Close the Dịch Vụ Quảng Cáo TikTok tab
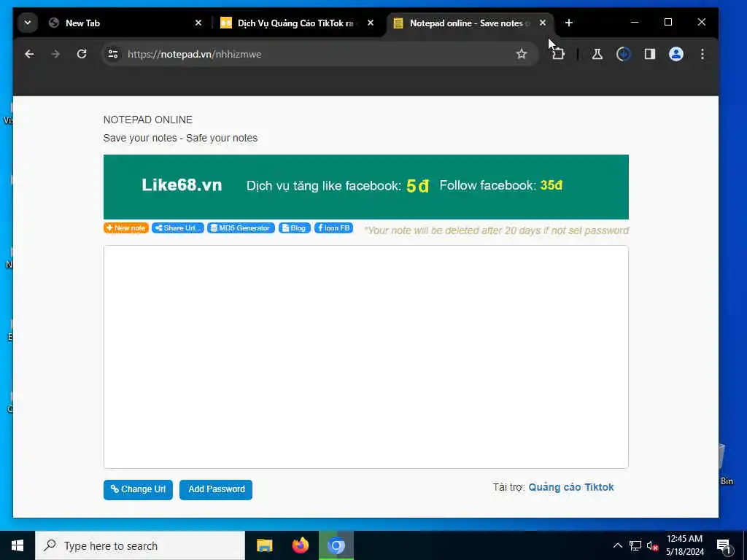The image size is (747, 560). pos(371,23)
